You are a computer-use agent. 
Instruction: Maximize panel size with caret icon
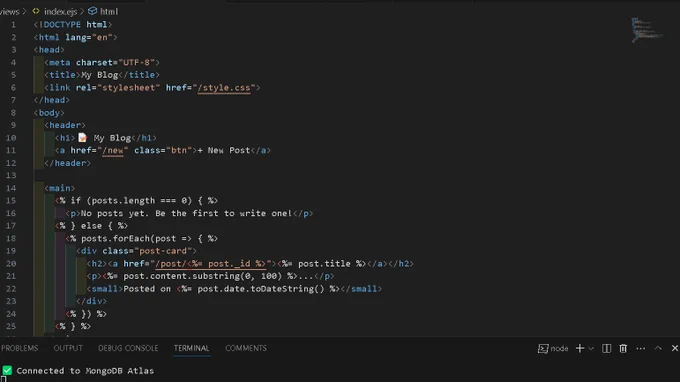click(x=658, y=348)
